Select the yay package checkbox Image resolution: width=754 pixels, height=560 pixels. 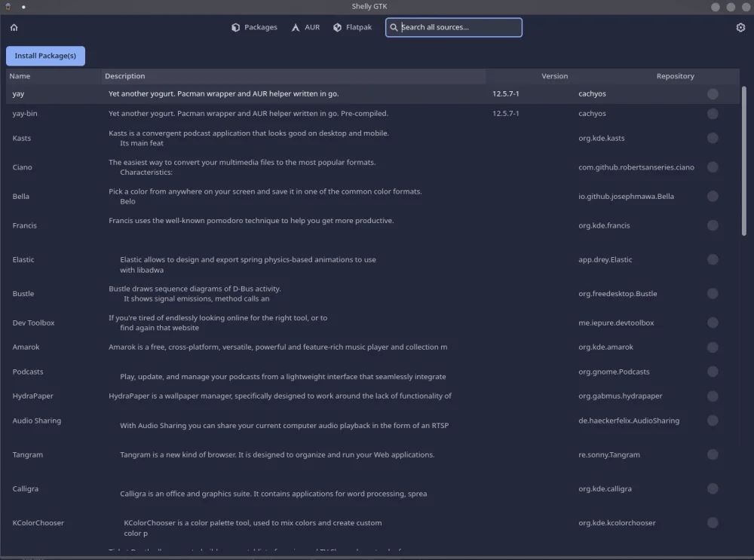(x=713, y=93)
